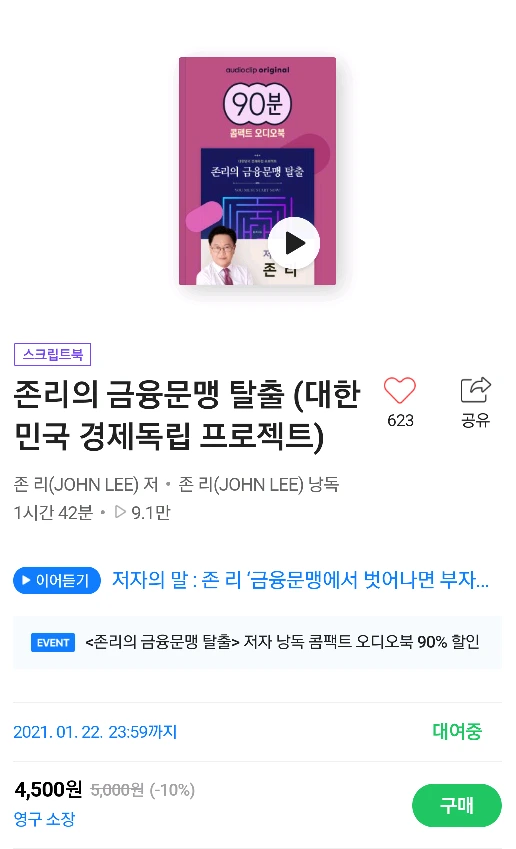Click the 공유 label under the share icon
The image size is (516, 849).
[475, 420]
